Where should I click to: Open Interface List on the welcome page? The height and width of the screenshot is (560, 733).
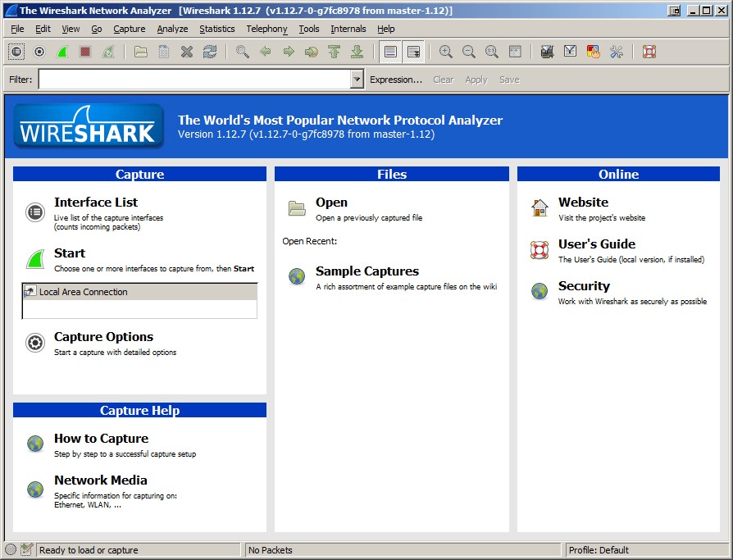pyautogui.click(x=96, y=203)
